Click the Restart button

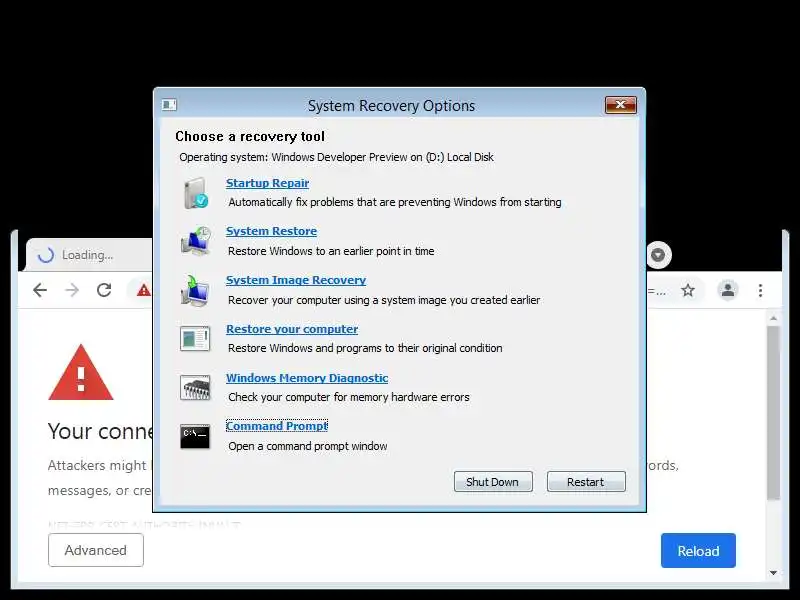586,482
